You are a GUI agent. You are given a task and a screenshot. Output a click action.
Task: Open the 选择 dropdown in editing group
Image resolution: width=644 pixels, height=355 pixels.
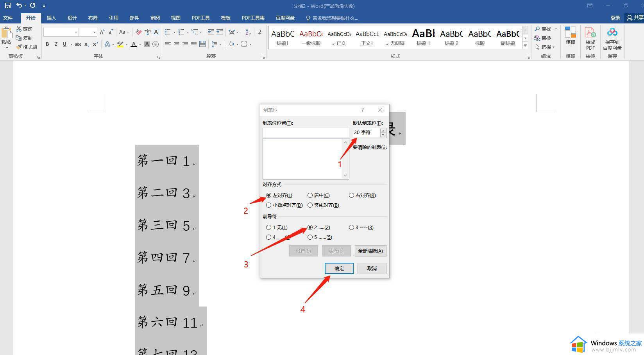click(x=545, y=47)
